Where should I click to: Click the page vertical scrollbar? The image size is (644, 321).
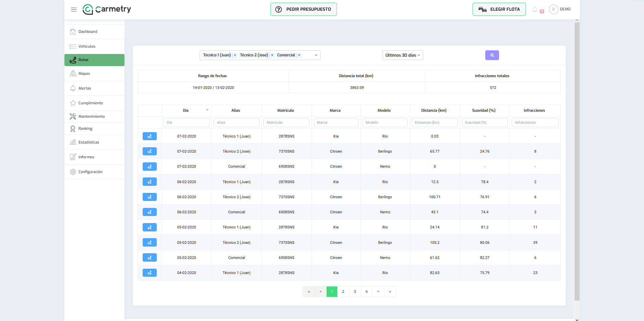577,161
